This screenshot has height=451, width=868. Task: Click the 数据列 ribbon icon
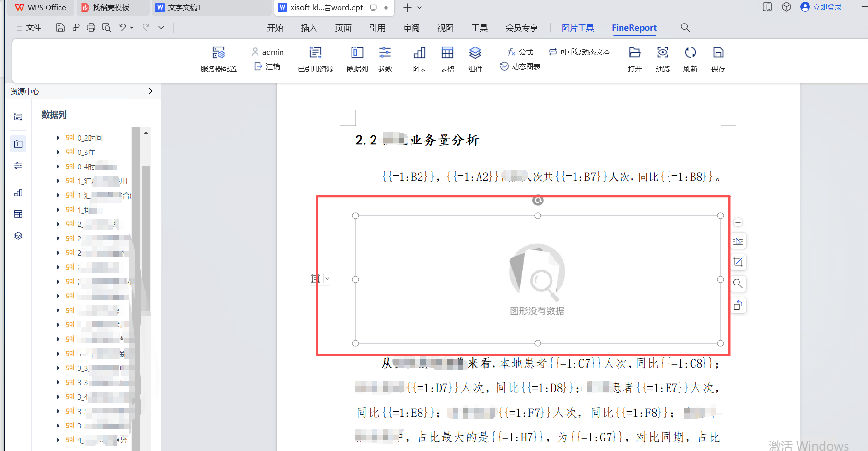(x=357, y=53)
